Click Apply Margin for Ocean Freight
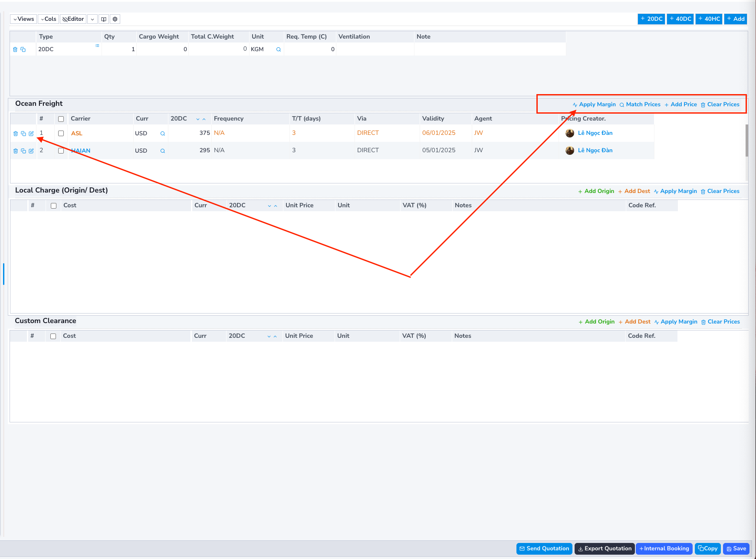Screen dimensions: 756x559 tap(597, 104)
